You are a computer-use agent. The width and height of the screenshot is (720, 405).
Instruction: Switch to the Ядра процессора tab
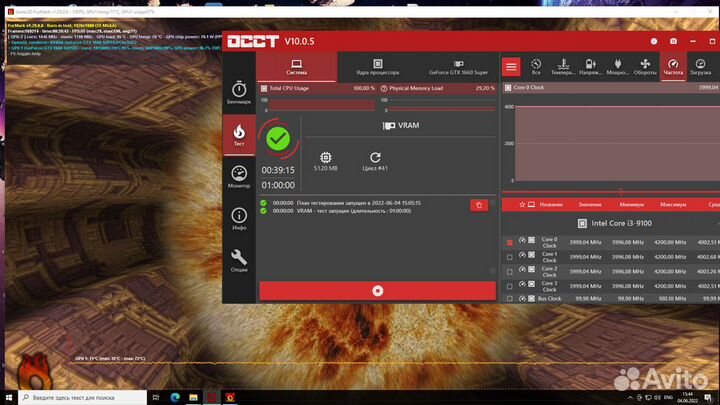click(377, 67)
